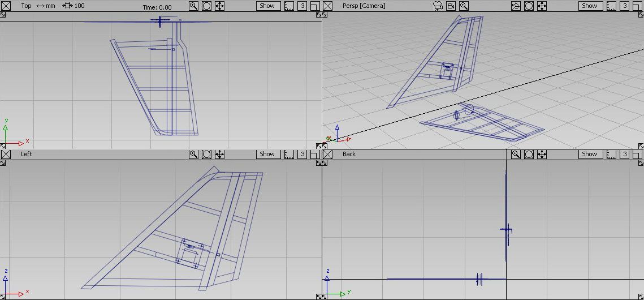Screen dimensions: 644x300
Task: Click the grid spacing value 100
Action: [x=79, y=6]
